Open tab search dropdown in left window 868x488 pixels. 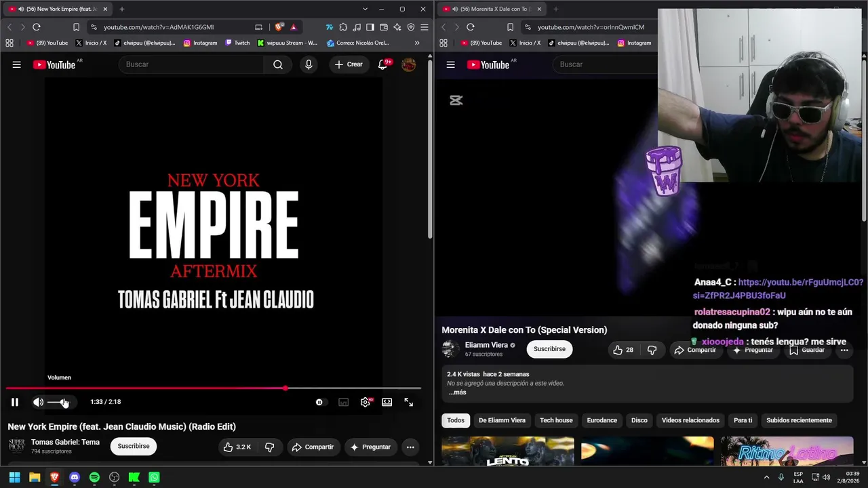pyautogui.click(x=365, y=9)
